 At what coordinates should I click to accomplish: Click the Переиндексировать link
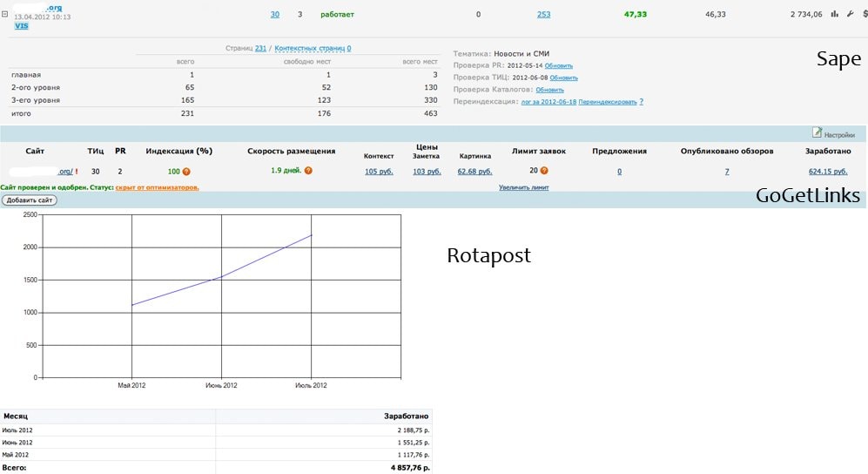[x=607, y=102]
